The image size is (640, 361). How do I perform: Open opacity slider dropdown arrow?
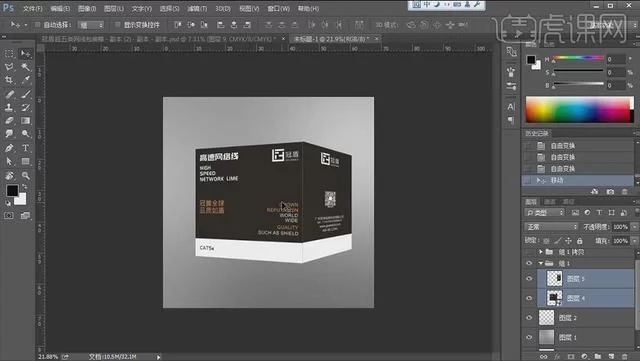click(635, 227)
